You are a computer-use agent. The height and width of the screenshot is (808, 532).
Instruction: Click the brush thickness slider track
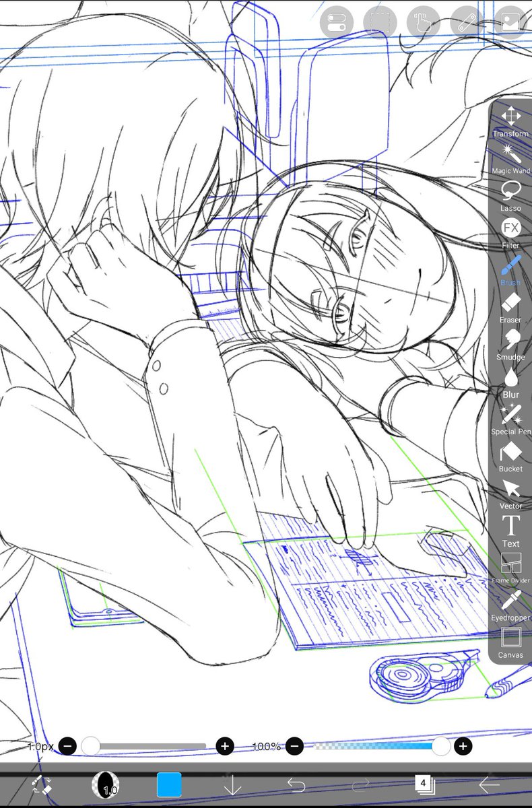[x=147, y=746]
